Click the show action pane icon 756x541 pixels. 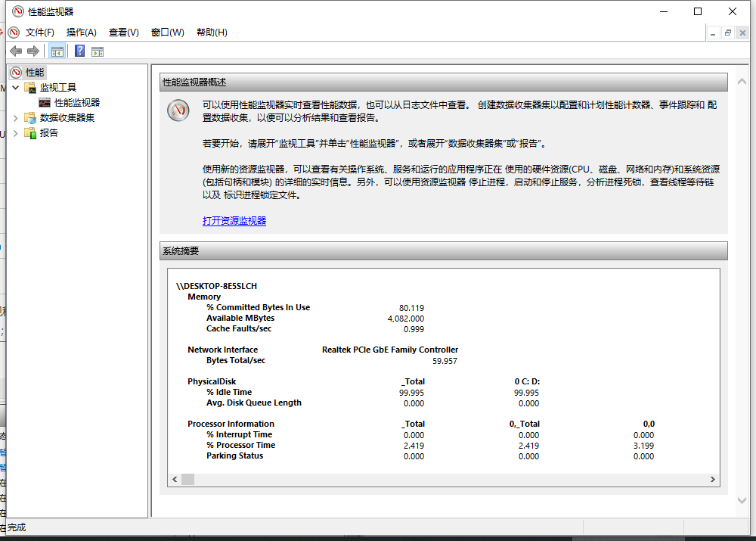pos(98,51)
